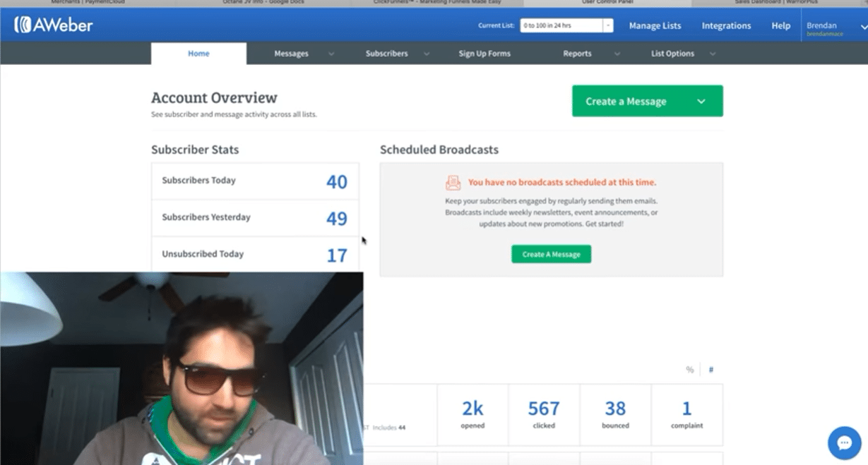Open the Reports menu
The width and height of the screenshot is (868, 465).
point(577,54)
